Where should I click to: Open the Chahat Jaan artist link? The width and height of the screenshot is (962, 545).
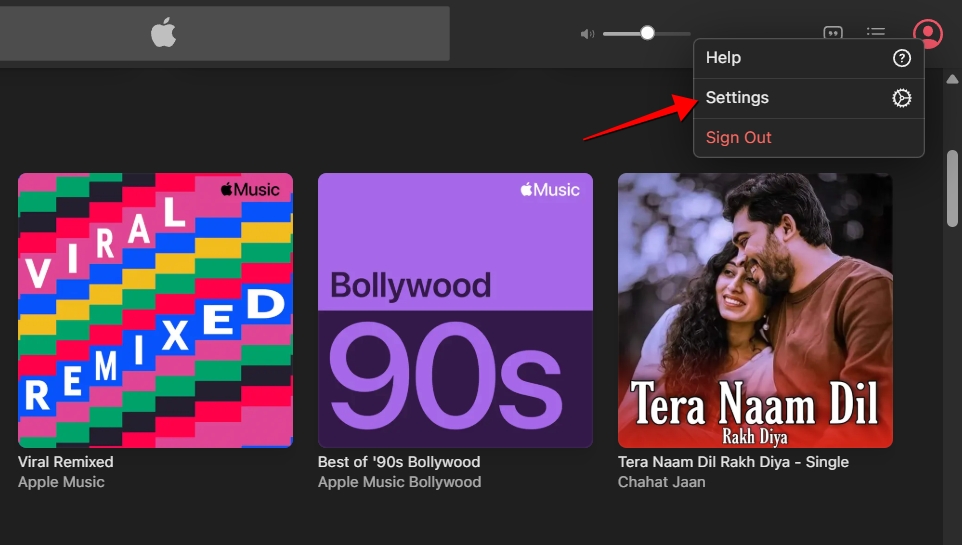pos(661,482)
